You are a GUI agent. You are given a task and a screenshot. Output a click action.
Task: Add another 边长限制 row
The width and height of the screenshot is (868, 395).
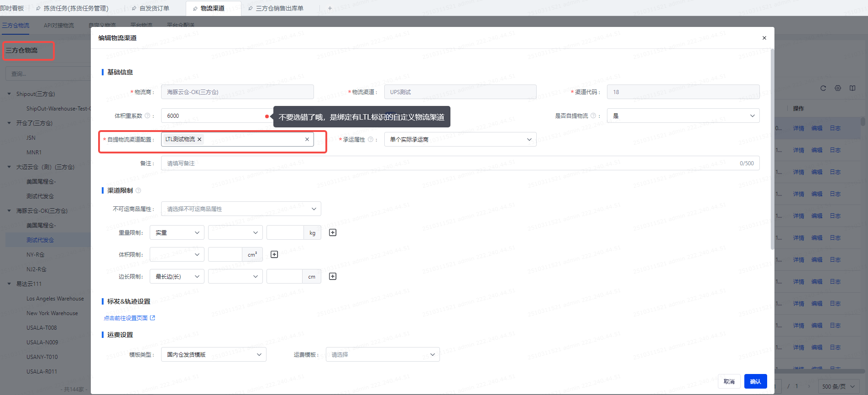[x=333, y=276]
